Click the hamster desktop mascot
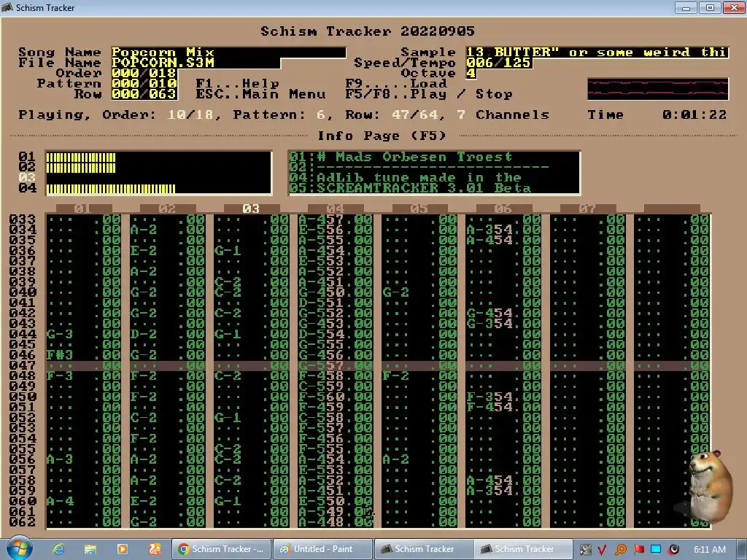 click(710, 486)
